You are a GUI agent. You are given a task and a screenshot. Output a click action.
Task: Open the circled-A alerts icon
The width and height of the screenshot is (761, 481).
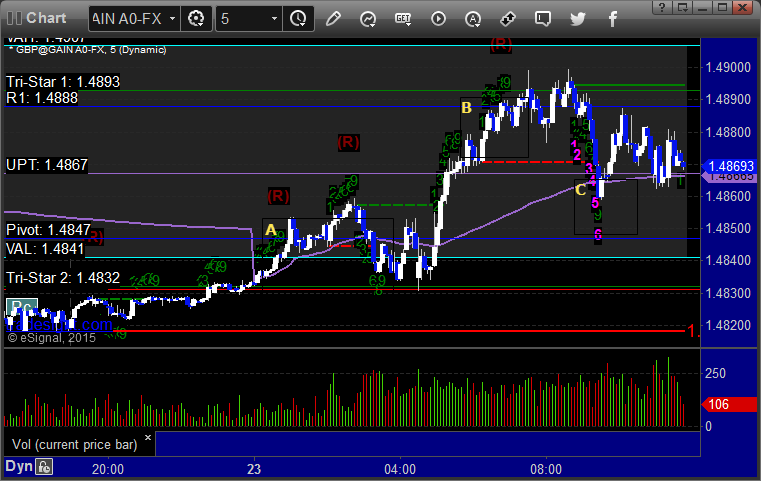pos(473,19)
